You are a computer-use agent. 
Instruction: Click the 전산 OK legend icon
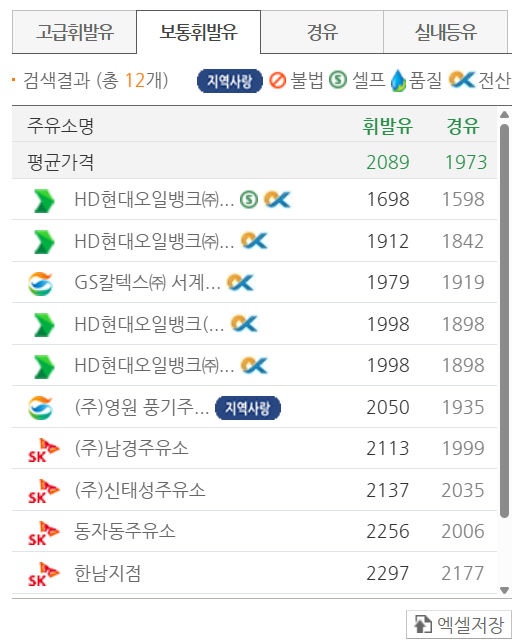coord(462,80)
